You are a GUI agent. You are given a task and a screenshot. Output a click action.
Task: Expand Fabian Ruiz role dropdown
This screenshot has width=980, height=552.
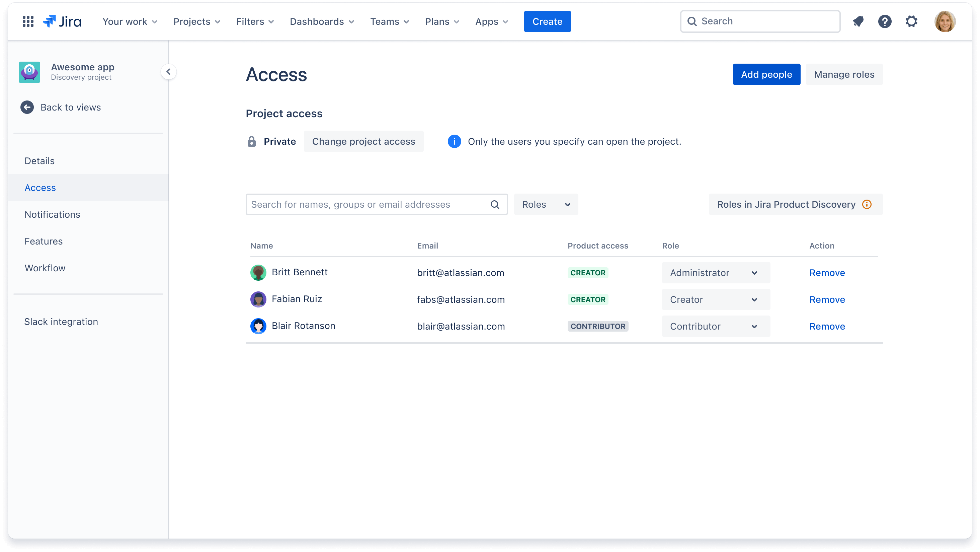coord(715,299)
